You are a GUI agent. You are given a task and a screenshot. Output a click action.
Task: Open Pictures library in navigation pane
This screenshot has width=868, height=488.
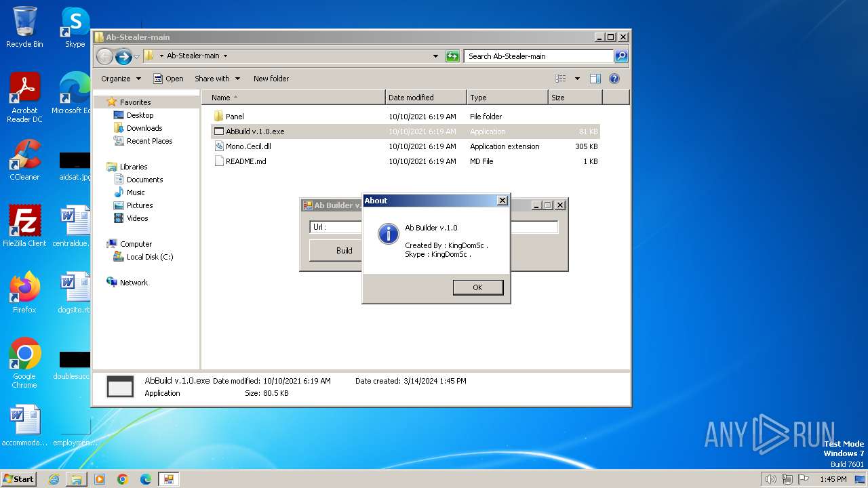[140, 205]
